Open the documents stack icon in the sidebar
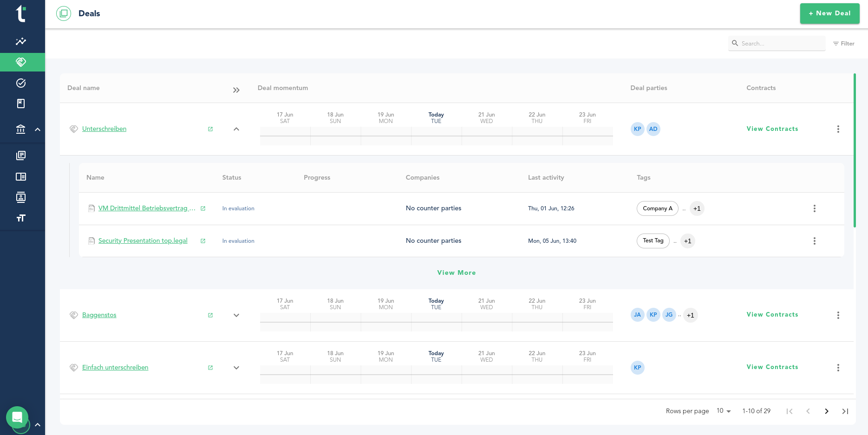868x435 pixels. pos(21,155)
